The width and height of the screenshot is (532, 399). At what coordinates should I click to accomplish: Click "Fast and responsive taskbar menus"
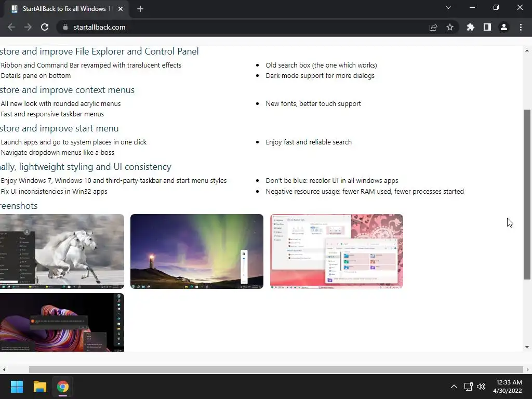click(x=52, y=114)
